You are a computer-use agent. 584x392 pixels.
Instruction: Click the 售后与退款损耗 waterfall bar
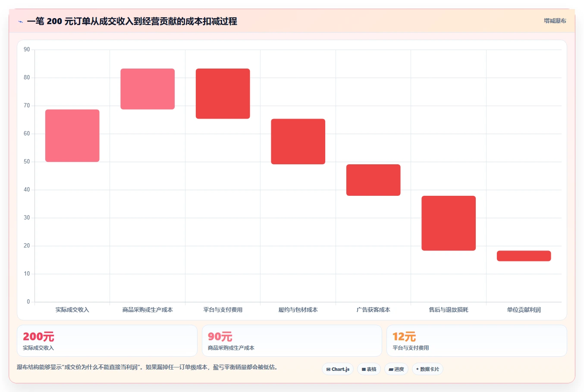(x=449, y=223)
